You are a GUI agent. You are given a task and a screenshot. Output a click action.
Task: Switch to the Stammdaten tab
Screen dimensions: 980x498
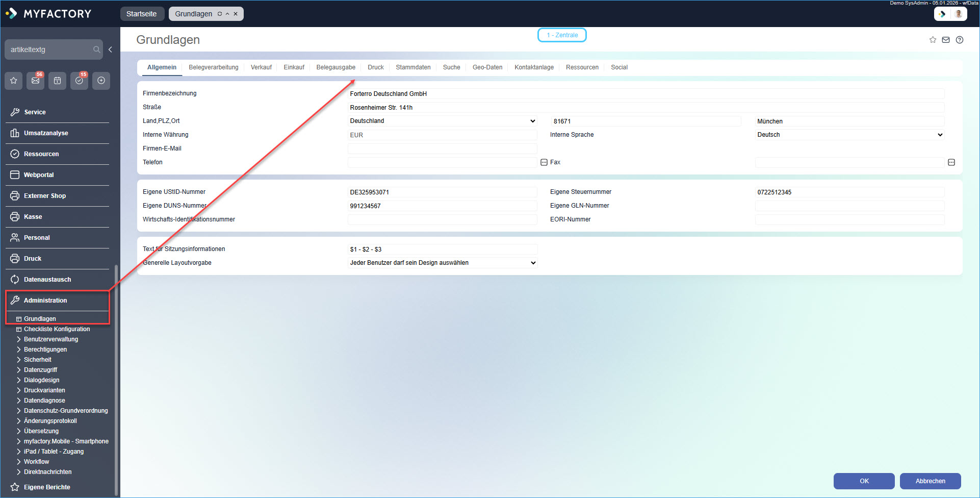pyautogui.click(x=414, y=67)
